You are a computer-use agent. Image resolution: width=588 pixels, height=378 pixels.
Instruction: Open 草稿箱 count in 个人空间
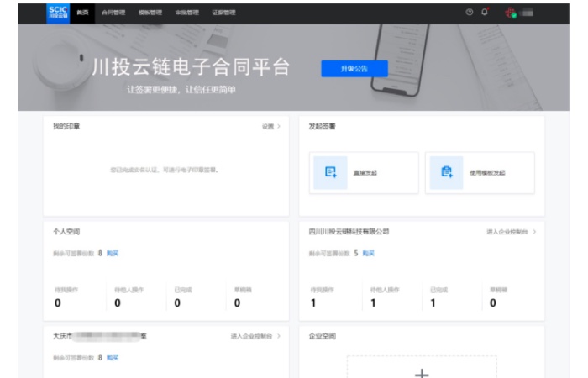click(x=237, y=302)
